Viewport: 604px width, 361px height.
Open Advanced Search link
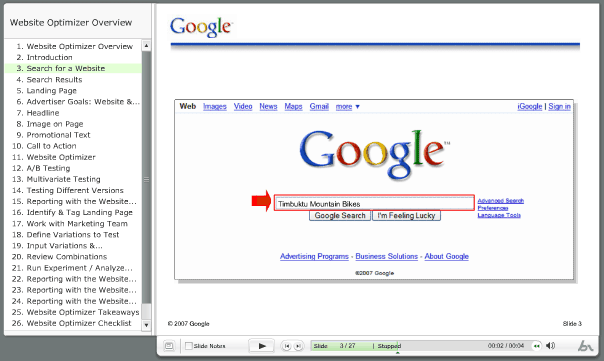pyautogui.click(x=501, y=201)
